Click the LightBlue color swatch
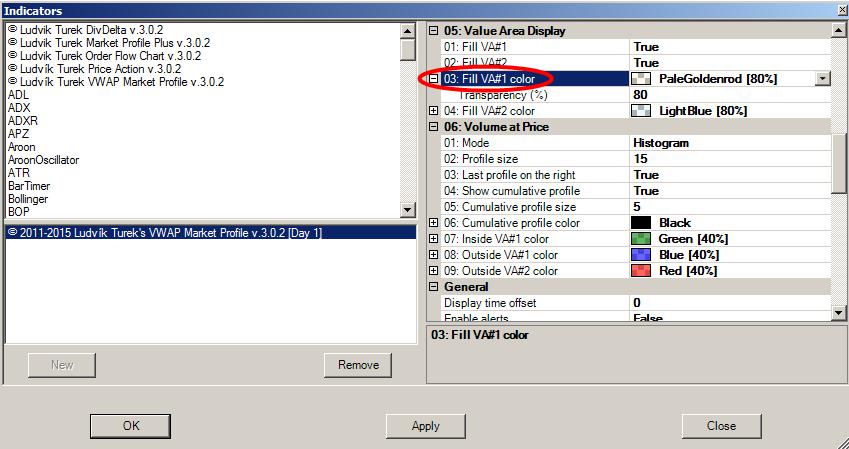This screenshot has width=849, height=449. 641,111
